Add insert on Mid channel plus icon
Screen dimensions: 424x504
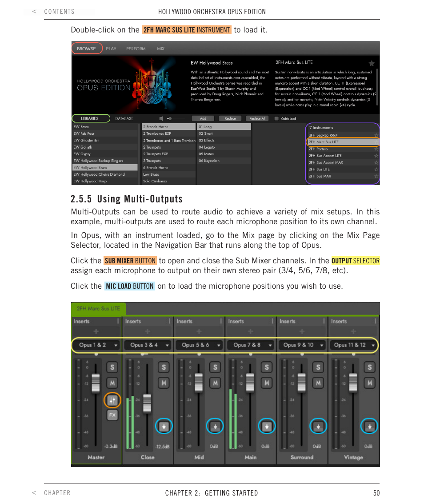pos(199,331)
